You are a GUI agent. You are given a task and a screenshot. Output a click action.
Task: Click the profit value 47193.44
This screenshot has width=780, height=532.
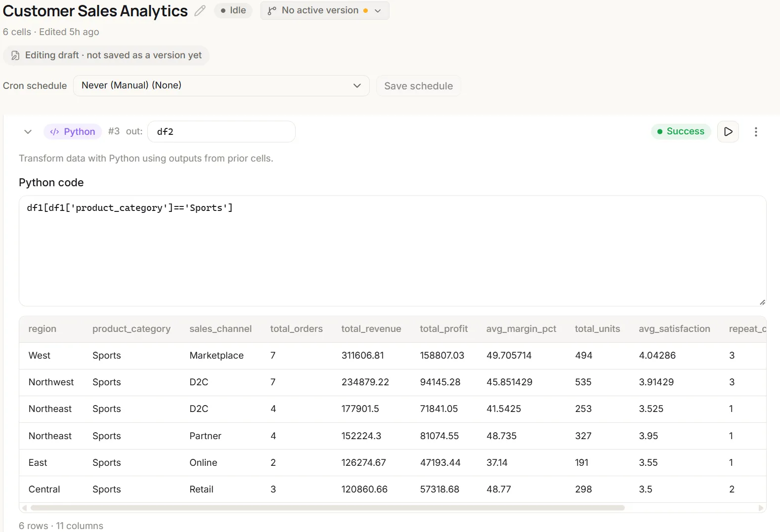coord(440,463)
